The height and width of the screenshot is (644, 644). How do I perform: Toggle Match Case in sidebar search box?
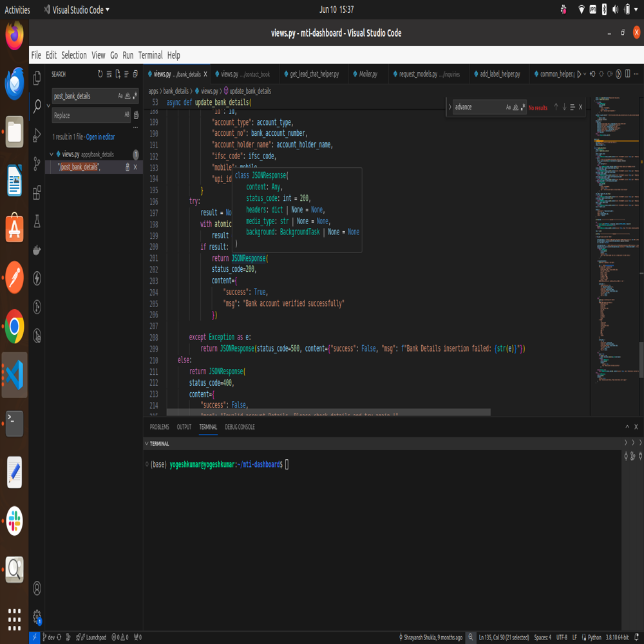(x=120, y=96)
